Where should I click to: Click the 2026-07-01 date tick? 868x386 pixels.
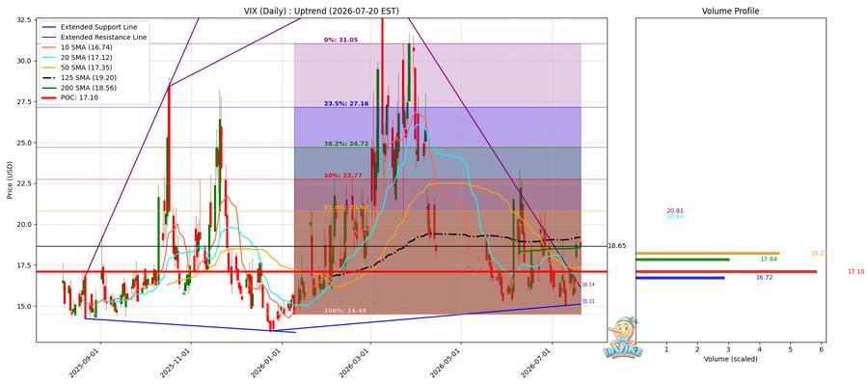[x=537, y=363]
